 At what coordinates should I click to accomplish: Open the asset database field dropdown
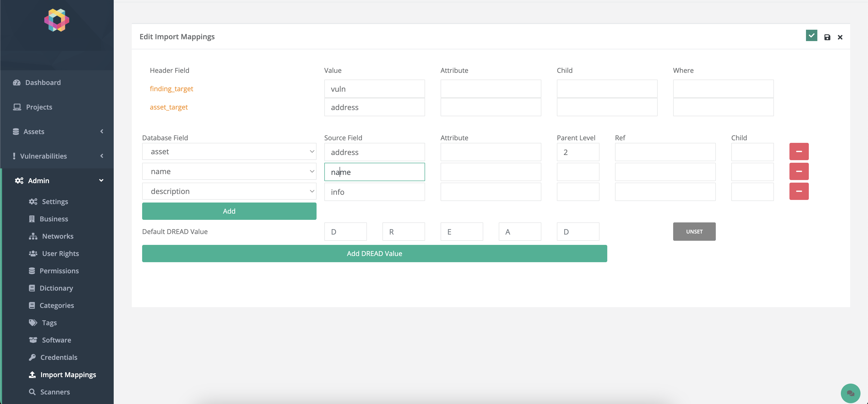[229, 152]
